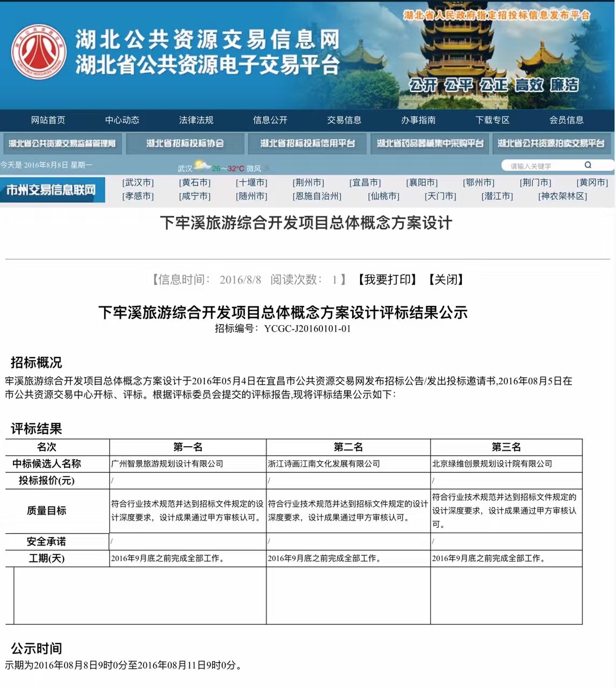Select the 天门市 city link

click(x=440, y=196)
